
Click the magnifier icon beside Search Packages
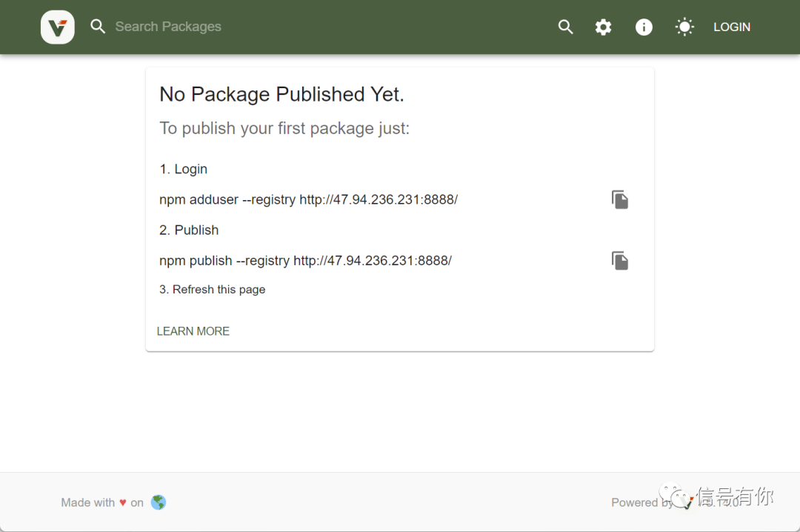coord(98,27)
